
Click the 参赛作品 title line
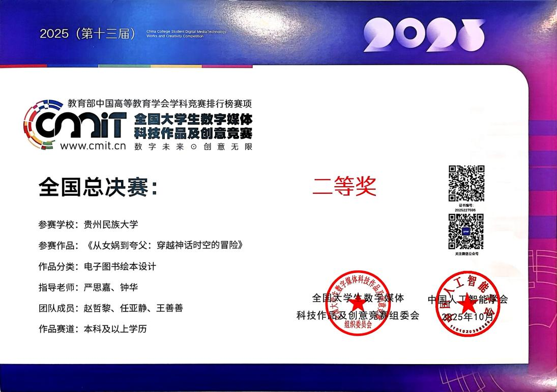click(x=138, y=245)
